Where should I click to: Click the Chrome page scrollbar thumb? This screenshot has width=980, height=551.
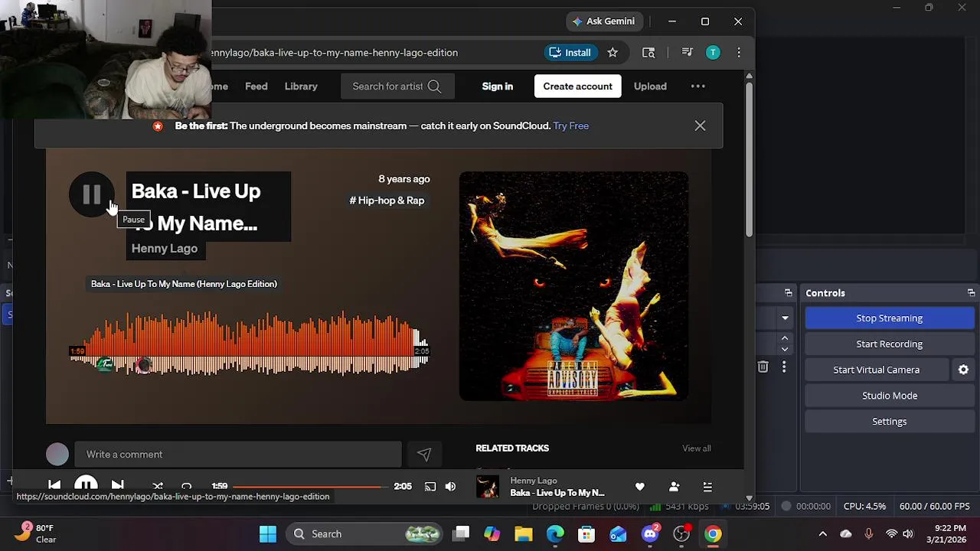click(750, 160)
